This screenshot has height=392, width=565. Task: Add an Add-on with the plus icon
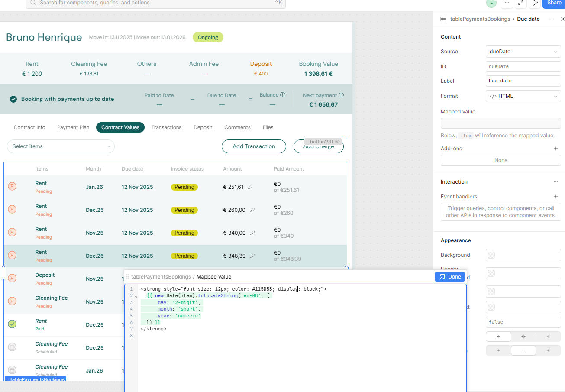tap(555, 148)
